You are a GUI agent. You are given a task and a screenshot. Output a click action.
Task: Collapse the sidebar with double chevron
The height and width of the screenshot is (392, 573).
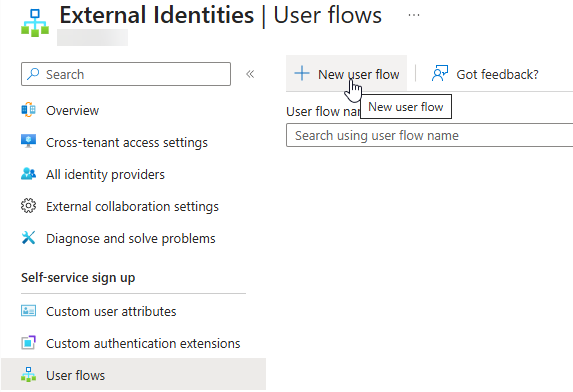[250, 74]
